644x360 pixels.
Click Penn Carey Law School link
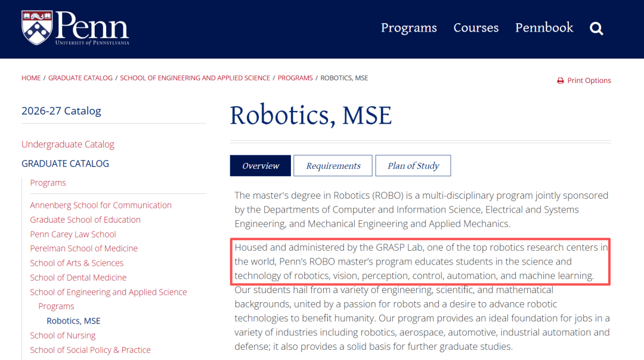pyautogui.click(x=73, y=234)
